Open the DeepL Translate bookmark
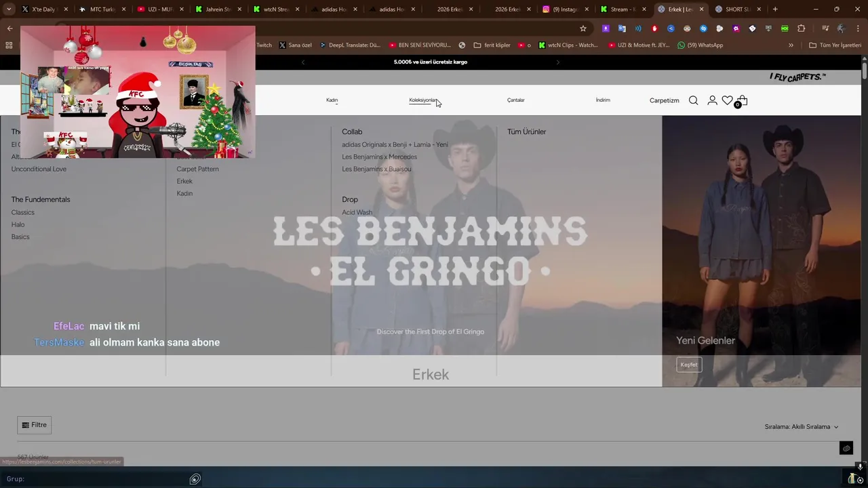The width and height of the screenshot is (868, 488). point(349,45)
